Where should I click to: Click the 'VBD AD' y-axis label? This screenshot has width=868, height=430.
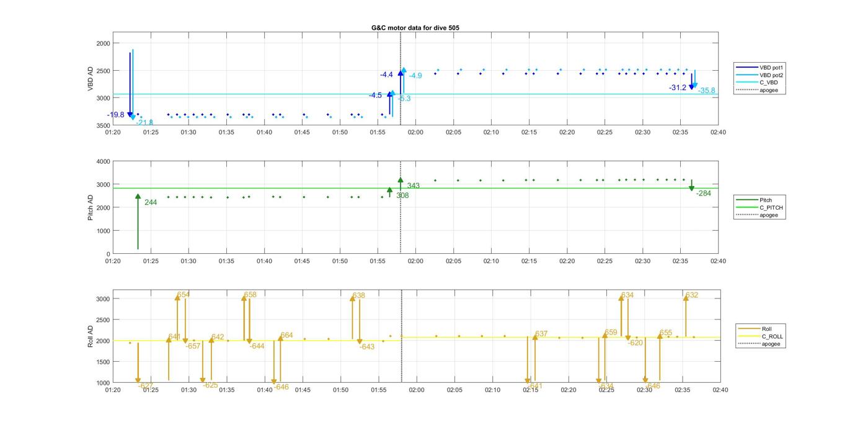click(91, 79)
